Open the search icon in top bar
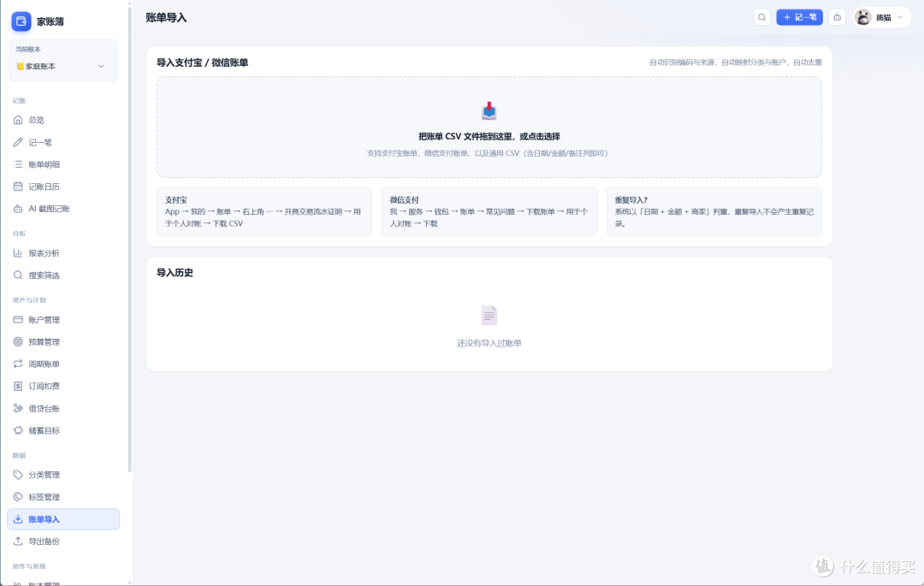This screenshot has height=586, width=924. (762, 17)
